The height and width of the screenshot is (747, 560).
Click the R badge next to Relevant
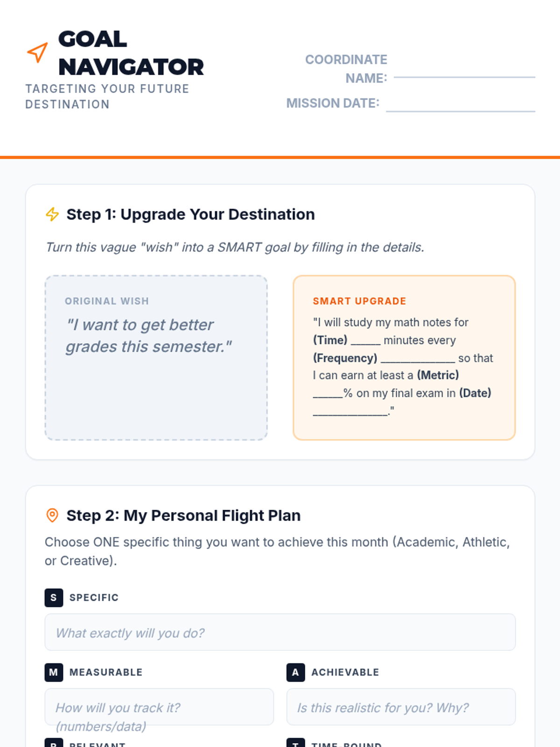(54, 743)
